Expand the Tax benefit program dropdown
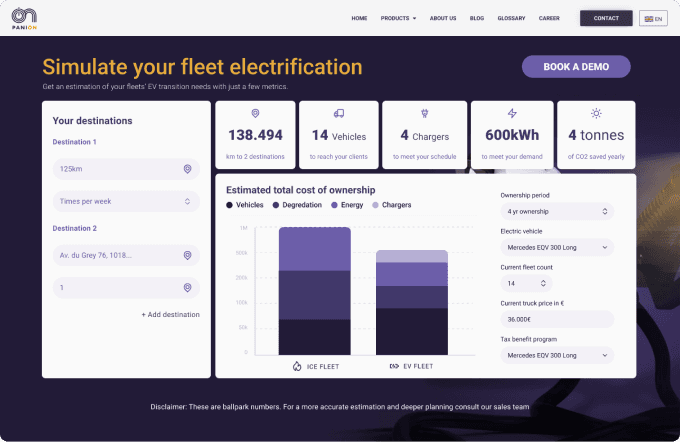680x442 pixels. pos(557,355)
